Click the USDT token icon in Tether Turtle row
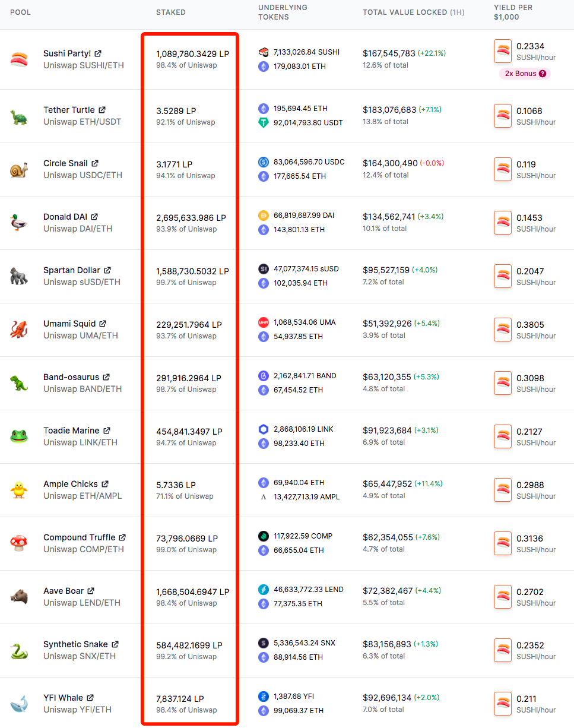574x728 pixels. 264,123
